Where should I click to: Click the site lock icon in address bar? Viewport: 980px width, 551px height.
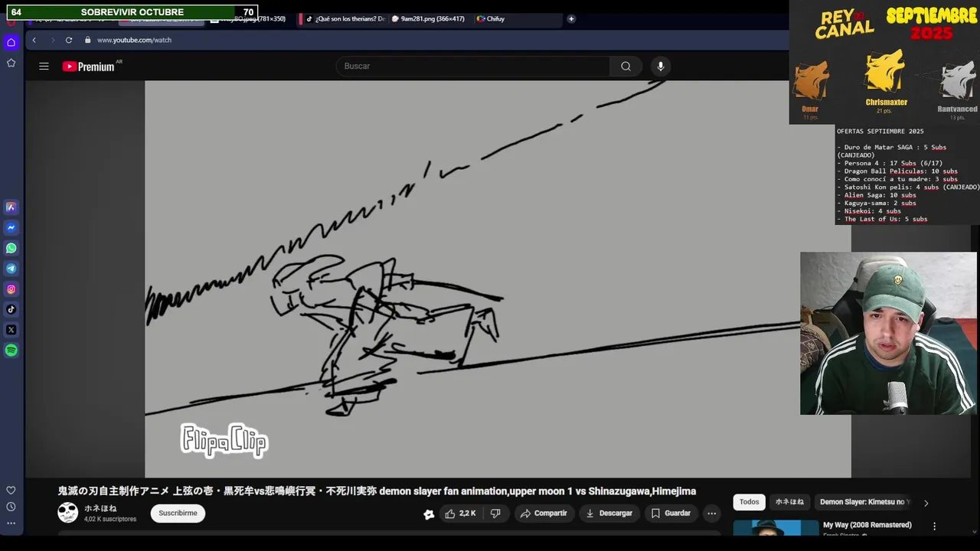point(87,40)
